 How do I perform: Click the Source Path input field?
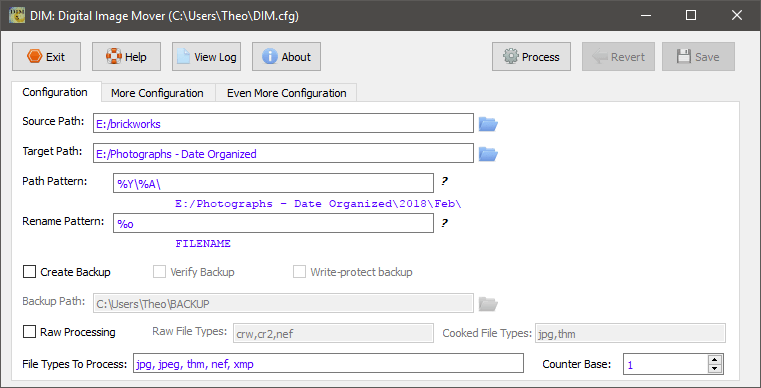[283, 123]
